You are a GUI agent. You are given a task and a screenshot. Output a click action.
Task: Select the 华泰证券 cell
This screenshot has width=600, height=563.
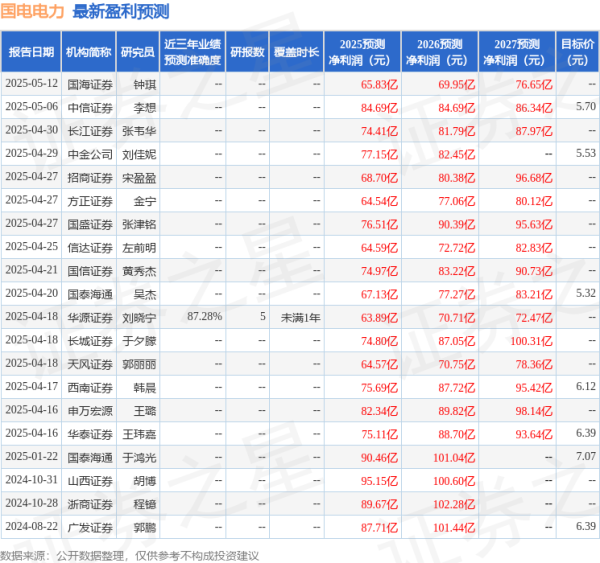point(90,434)
